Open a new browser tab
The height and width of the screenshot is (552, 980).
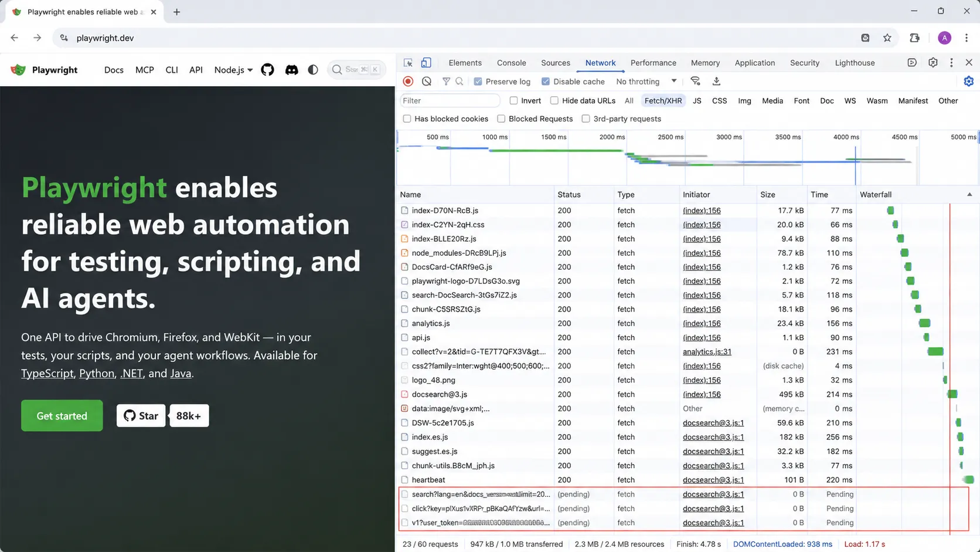(x=176, y=12)
